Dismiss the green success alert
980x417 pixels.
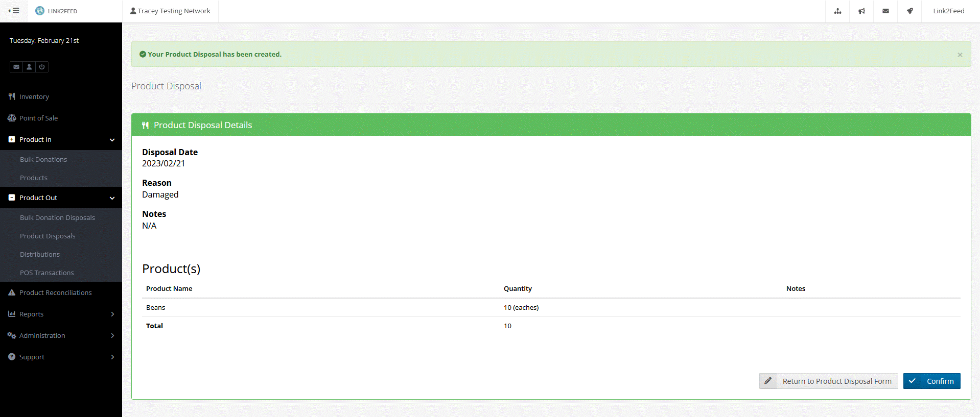click(x=960, y=55)
